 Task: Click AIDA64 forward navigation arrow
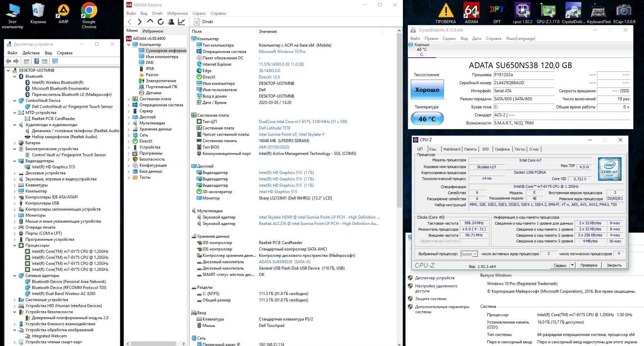pos(140,22)
